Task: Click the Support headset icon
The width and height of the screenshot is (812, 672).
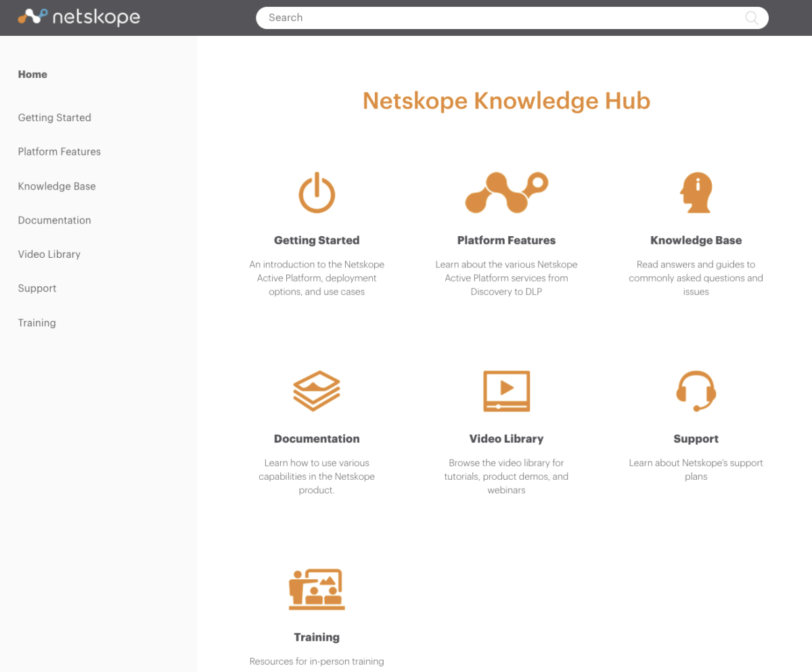Action: pos(696,390)
